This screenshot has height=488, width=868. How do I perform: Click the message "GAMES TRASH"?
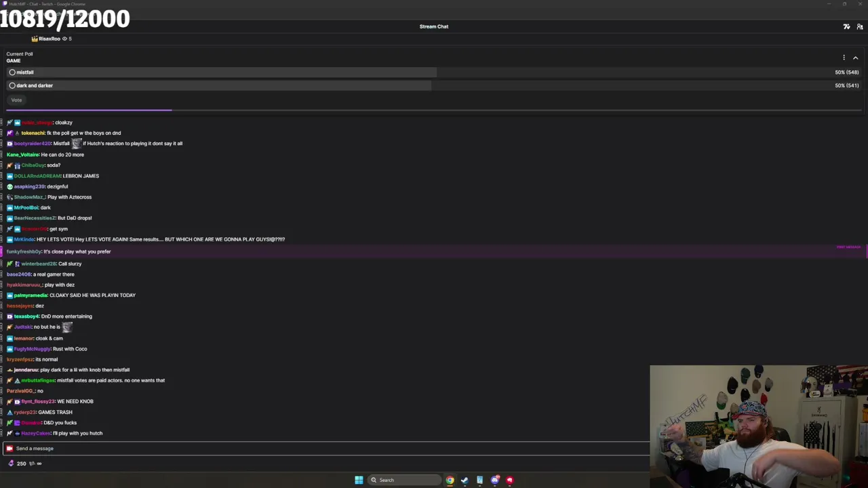(x=55, y=412)
